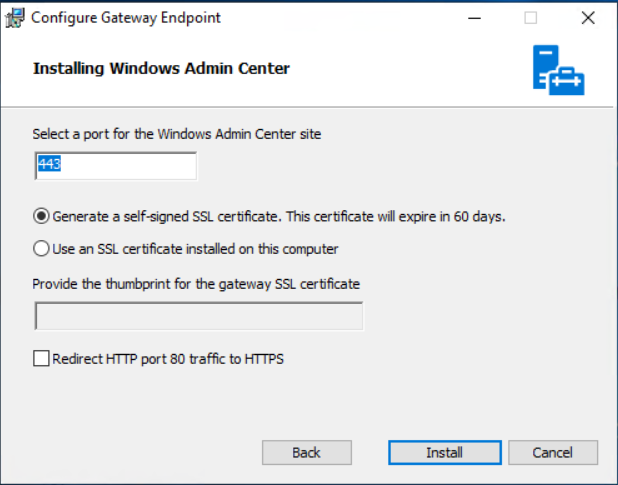618x485 pixels.
Task: Choose the installed SSL certificate radio circle
Action: (41, 248)
